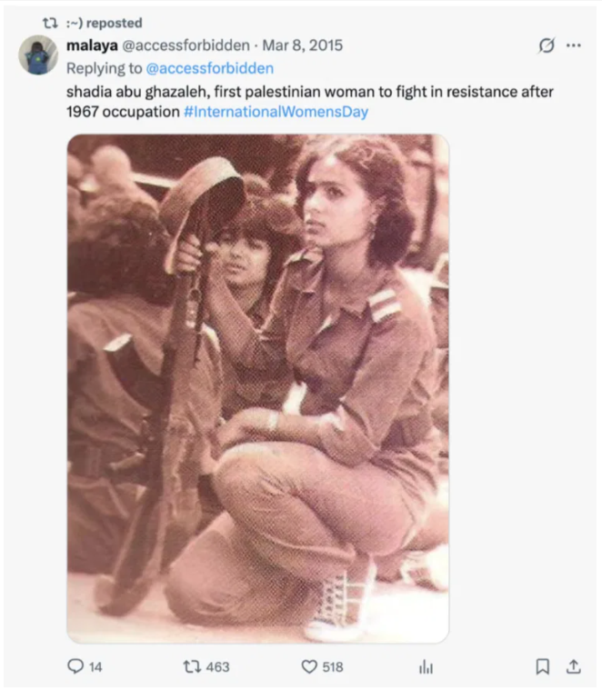Open the three-dot more options menu

click(x=574, y=45)
